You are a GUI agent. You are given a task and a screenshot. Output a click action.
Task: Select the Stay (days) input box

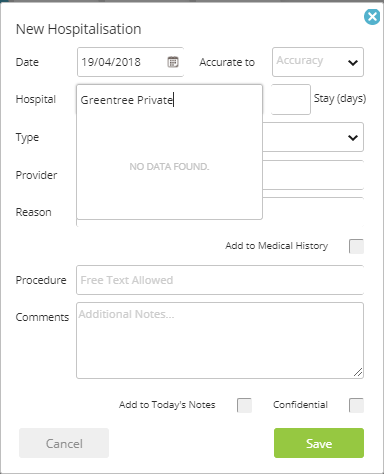point(291,99)
